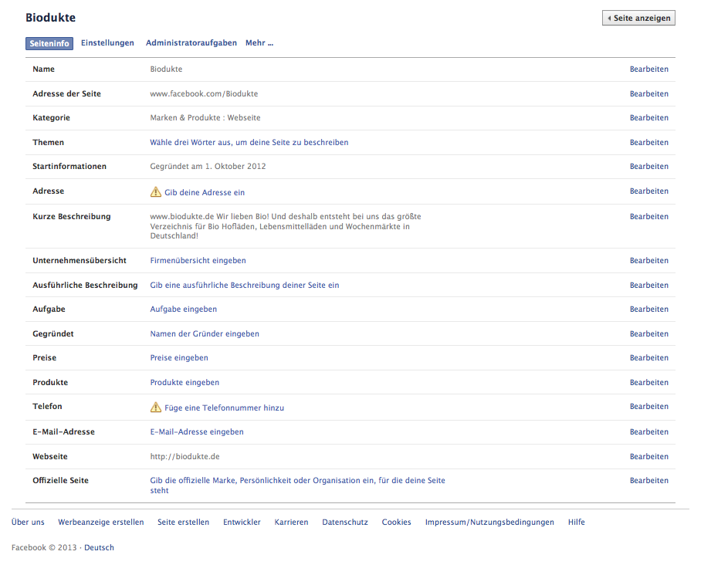The image size is (728, 575).
Task: Click Bearbeiten in the Preise row
Action: (x=648, y=358)
